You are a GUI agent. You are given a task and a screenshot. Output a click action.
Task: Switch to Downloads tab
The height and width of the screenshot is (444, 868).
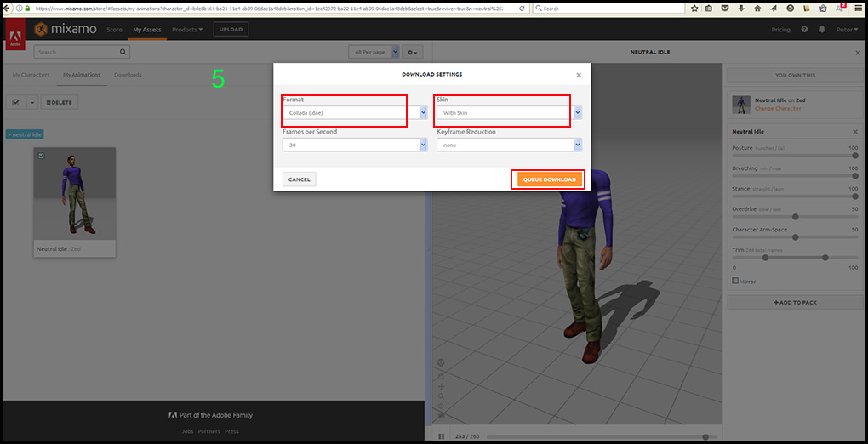[128, 75]
